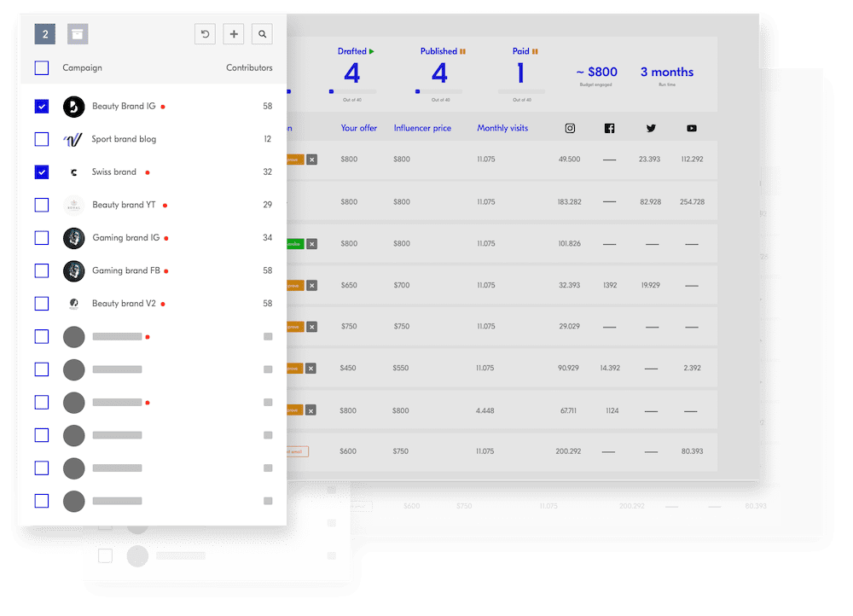Viewport: 853px width, 616px height.
Task: Click the Influencer price column header
Action: (x=422, y=127)
